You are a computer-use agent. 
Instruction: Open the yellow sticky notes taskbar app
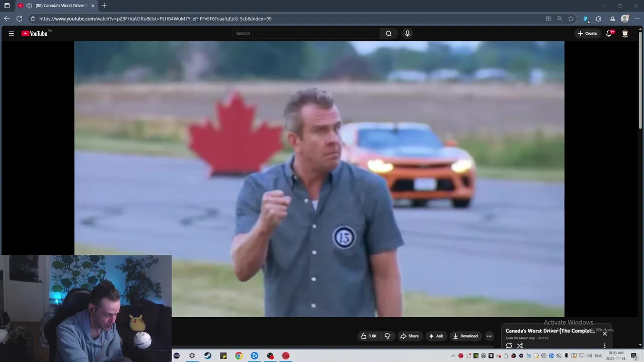tap(223, 355)
